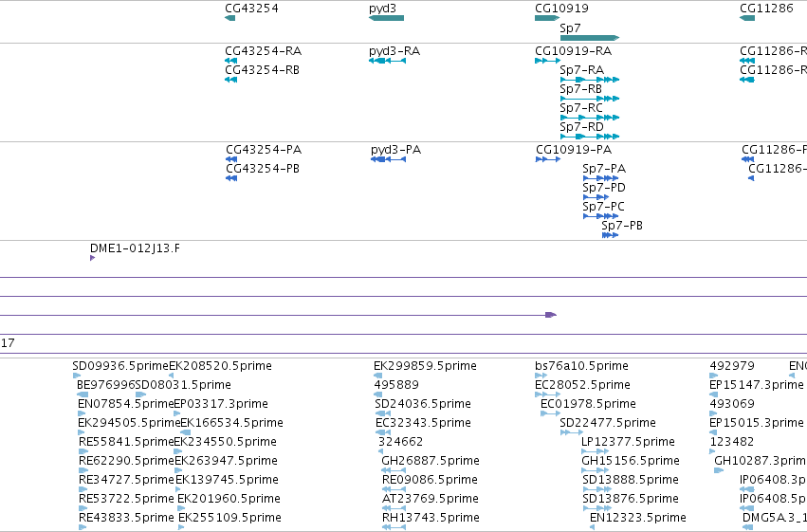Click the Sp7-RA transcript glyph label
The width and height of the screenshot is (807, 532).
[x=581, y=70]
